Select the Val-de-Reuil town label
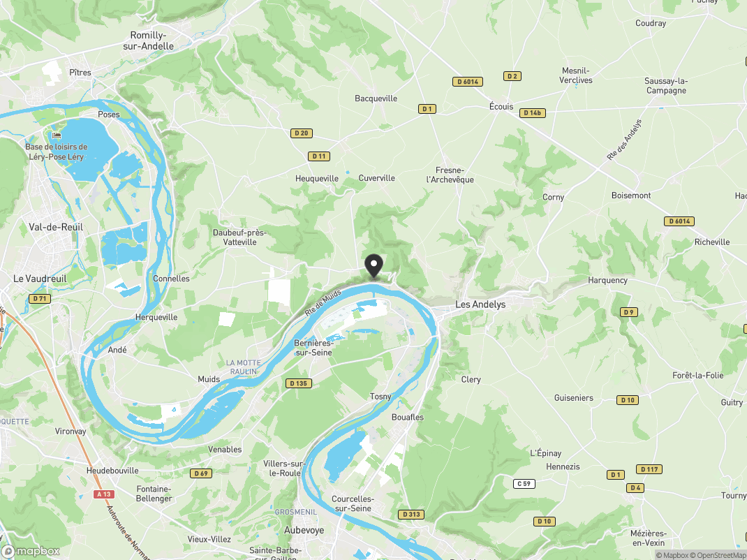The height and width of the screenshot is (560, 747). point(56,227)
